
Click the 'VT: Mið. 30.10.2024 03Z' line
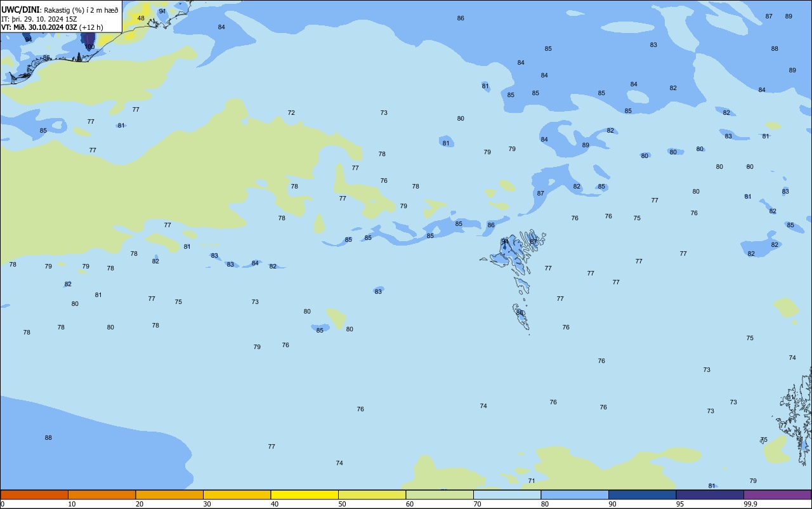click(x=40, y=27)
